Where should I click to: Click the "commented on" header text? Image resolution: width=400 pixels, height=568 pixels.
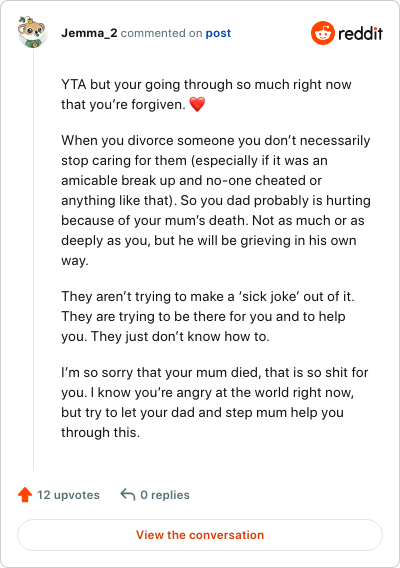[x=161, y=33]
